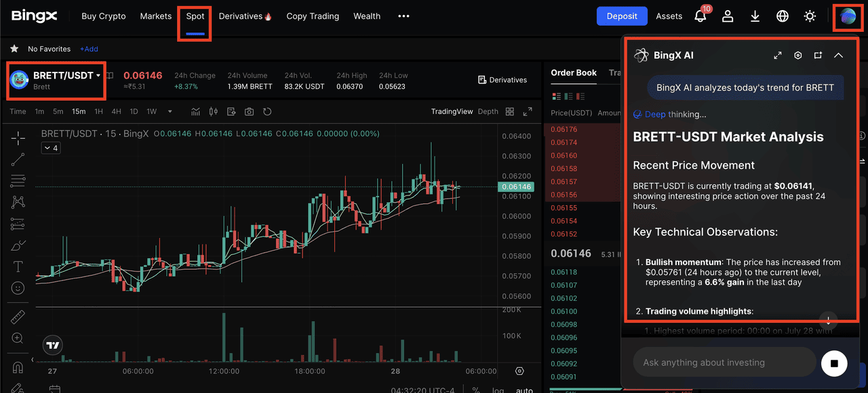This screenshot has width=868, height=393.
Task: Collapse the indicator legend showing 4
Action: (51, 148)
